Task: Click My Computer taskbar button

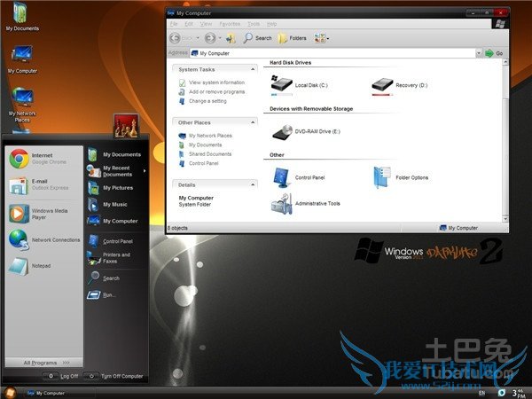Action: pyautogui.click(x=58, y=393)
